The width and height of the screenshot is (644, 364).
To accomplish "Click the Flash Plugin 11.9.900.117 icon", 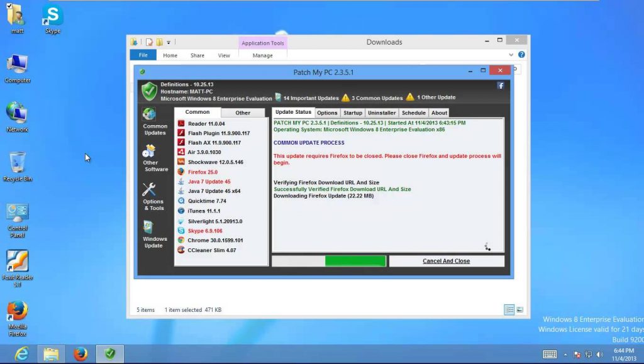I will [181, 133].
